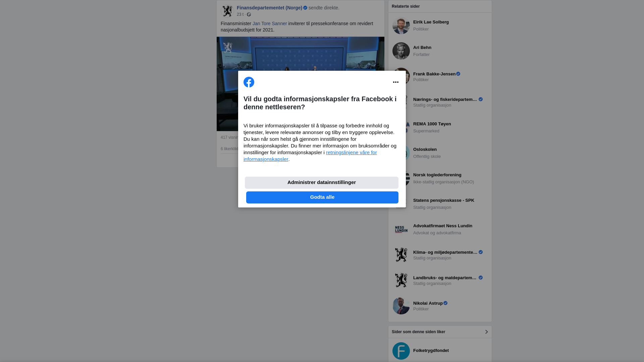
Task: Click Ari Behn profile photo
Action: click(401, 51)
